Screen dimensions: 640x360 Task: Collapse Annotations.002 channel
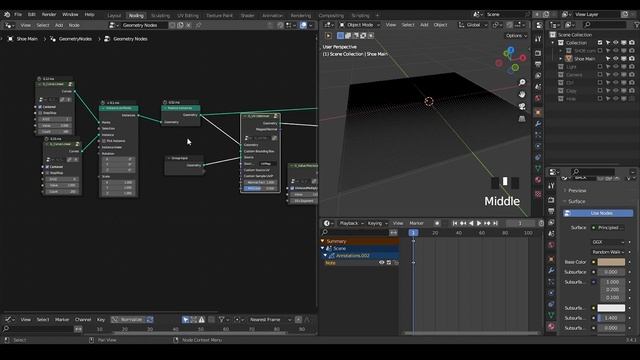pyautogui.click(x=325, y=256)
